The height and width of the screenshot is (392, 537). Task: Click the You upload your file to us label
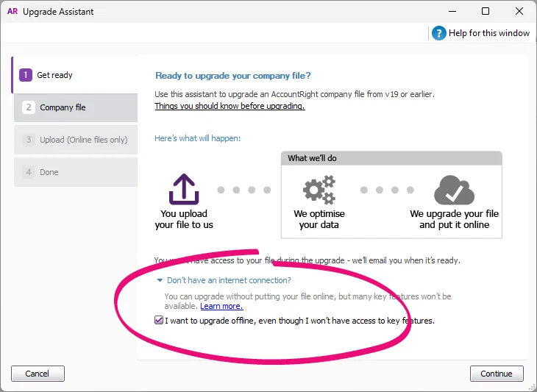coord(184,219)
